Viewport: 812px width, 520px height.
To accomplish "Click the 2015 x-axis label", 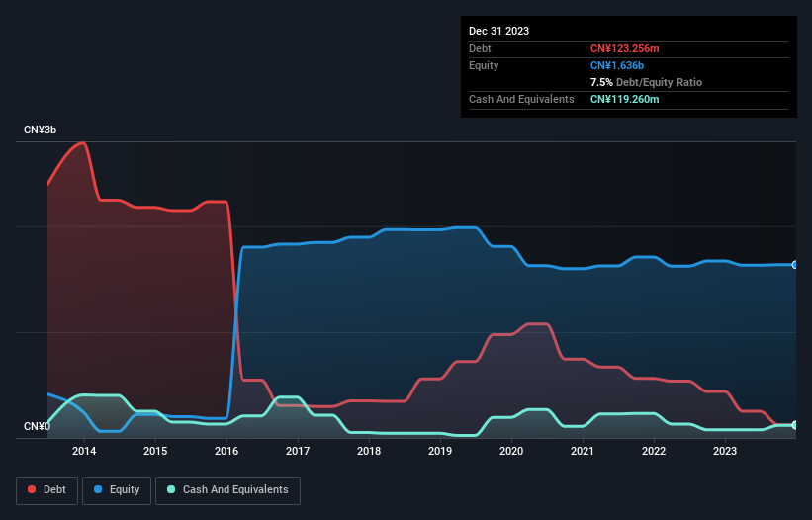I will 155,451.
